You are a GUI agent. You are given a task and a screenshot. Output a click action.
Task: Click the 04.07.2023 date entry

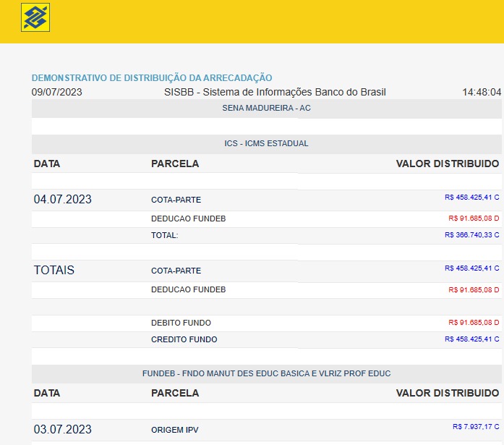63,199
